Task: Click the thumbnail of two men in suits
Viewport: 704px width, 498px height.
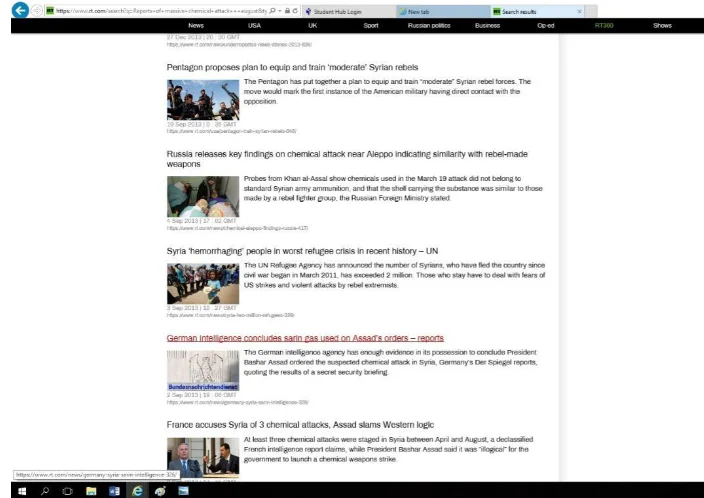Action: [203, 458]
